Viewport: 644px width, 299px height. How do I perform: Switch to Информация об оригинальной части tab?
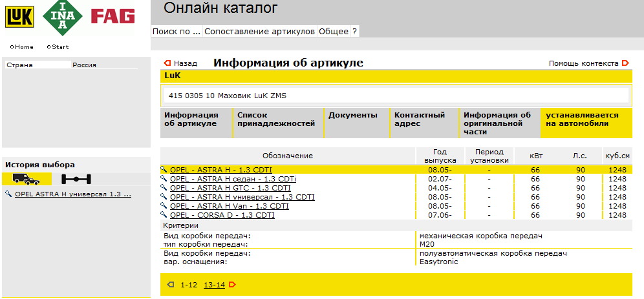pos(500,123)
